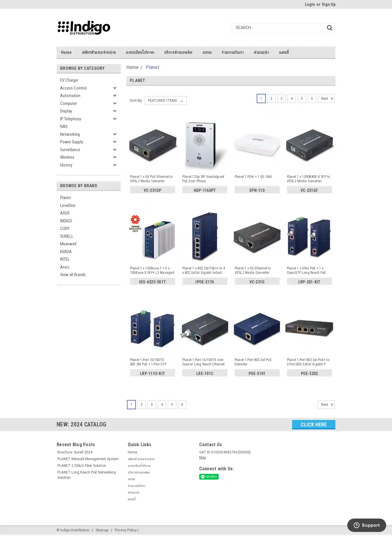The image size is (392, 536).
Task: Click the VC-231GP model label
Action: coord(152,190)
